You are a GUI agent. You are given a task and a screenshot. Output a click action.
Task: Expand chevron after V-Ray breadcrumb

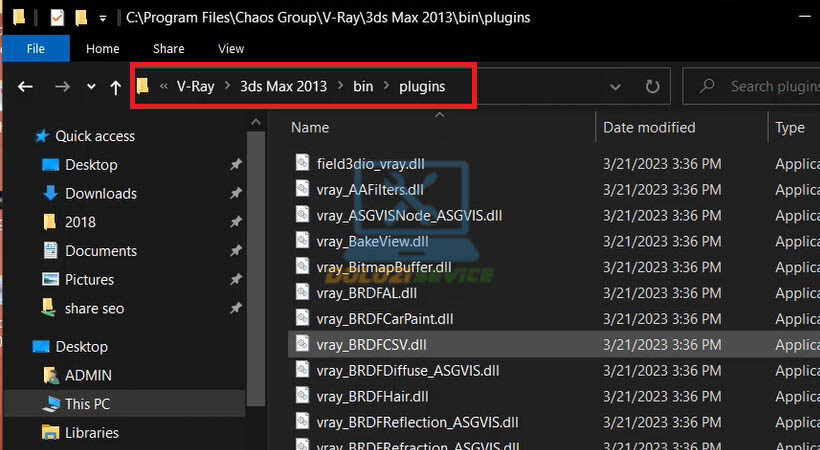click(x=227, y=86)
